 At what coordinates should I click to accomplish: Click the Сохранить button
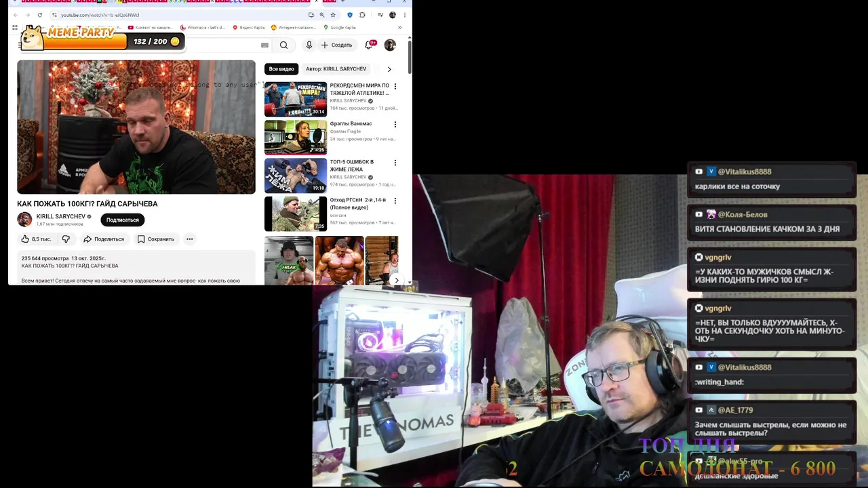[156, 239]
